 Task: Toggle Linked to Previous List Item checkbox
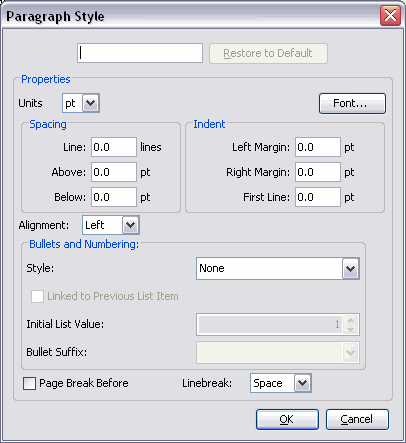pyautogui.click(x=37, y=296)
